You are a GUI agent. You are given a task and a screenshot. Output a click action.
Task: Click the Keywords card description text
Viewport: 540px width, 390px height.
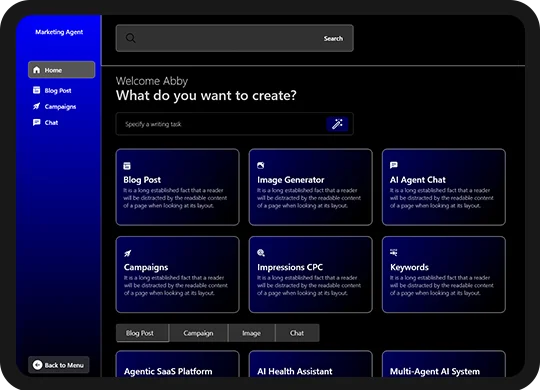pos(442,285)
